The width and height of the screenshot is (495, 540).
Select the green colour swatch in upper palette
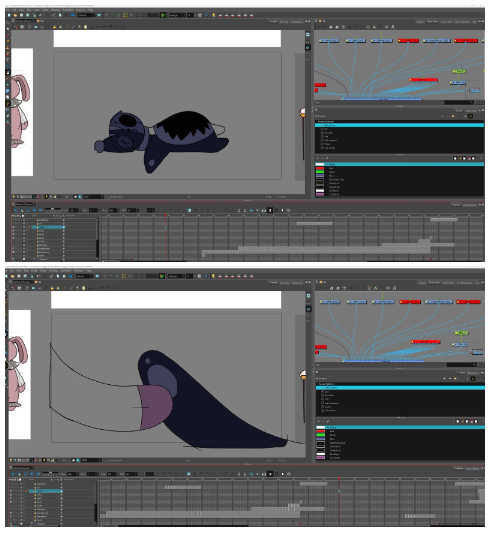(x=320, y=172)
